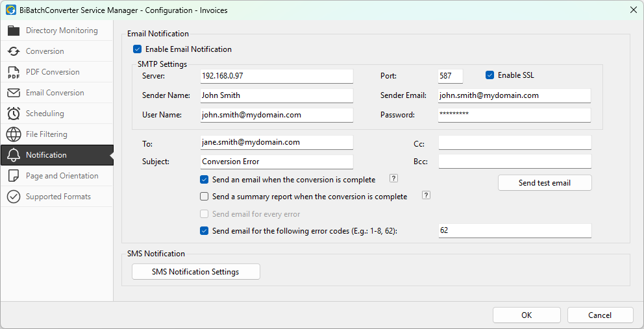Click the PDF Conversion icon
Viewport: 644px width, 329px height.
[x=14, y=72]
